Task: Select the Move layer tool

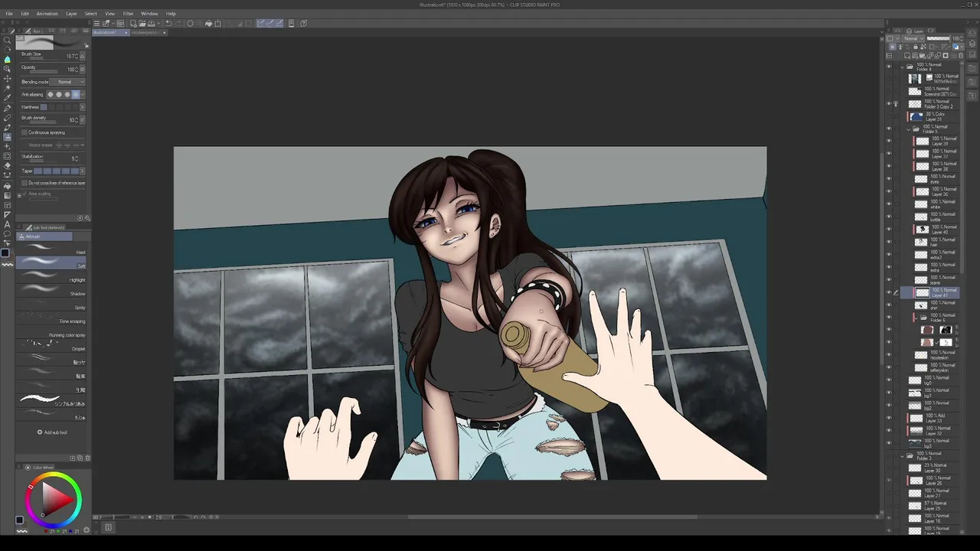Action: 6,78
